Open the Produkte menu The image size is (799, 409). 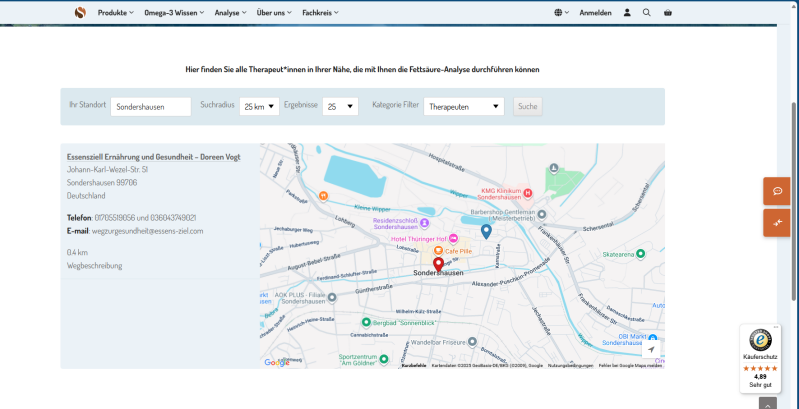click(115, 13)
